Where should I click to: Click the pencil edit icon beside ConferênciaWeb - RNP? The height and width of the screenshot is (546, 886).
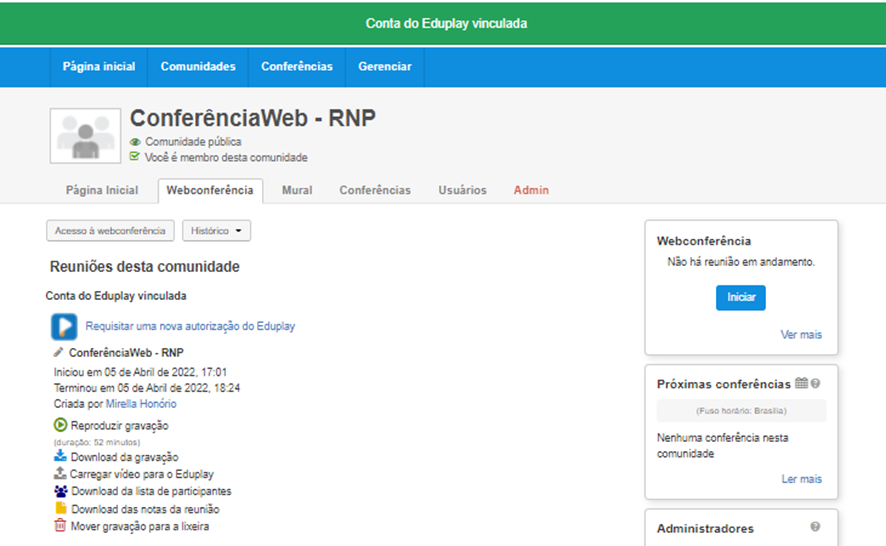point(58,352)
